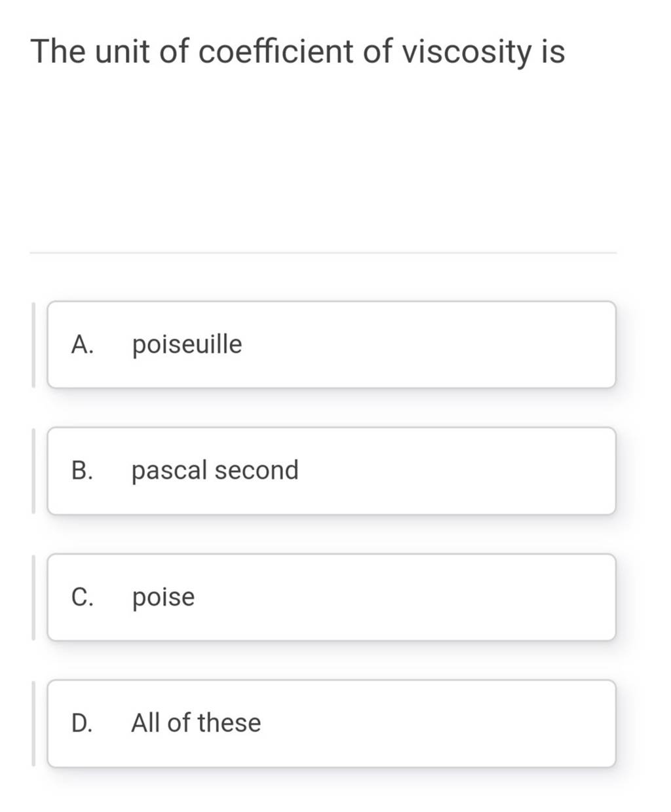Click the vertical bar beside poiseuille option
Screen dimensions: 671x812
tap(33, 344)
